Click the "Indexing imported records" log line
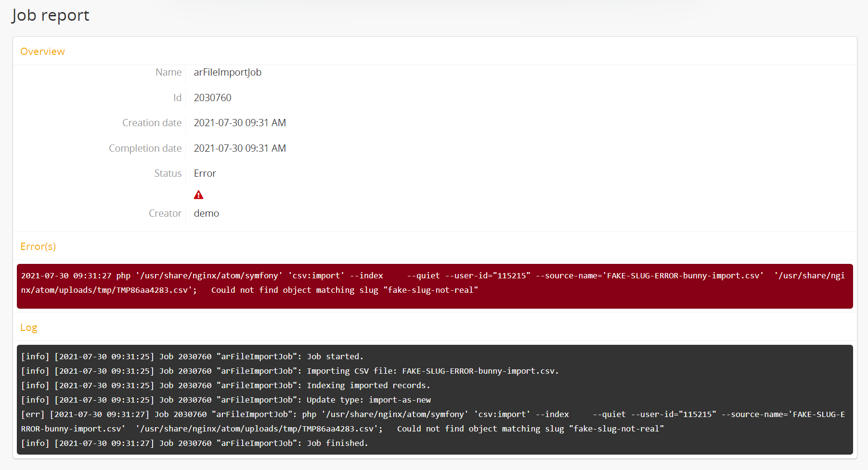 pyautogui.click(x=225, y=386)
